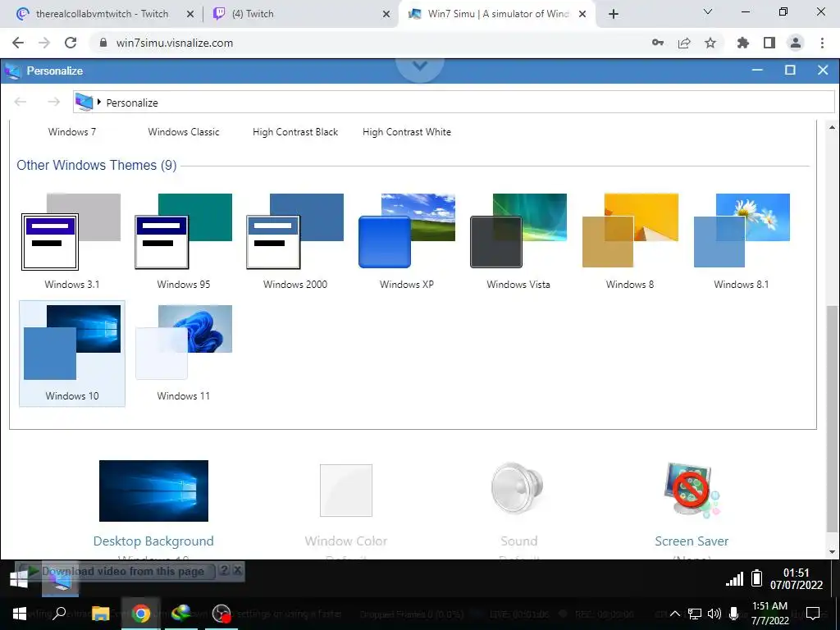Click scroll down arrow in Personalize
This screenshot has width=840, height=630.
coord(832,552)
